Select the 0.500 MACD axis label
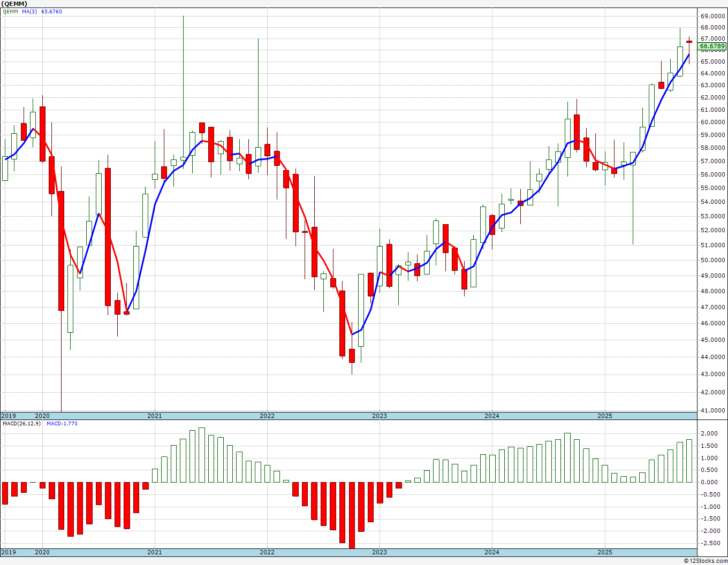728x565 pixels. [x=709, y=470]
